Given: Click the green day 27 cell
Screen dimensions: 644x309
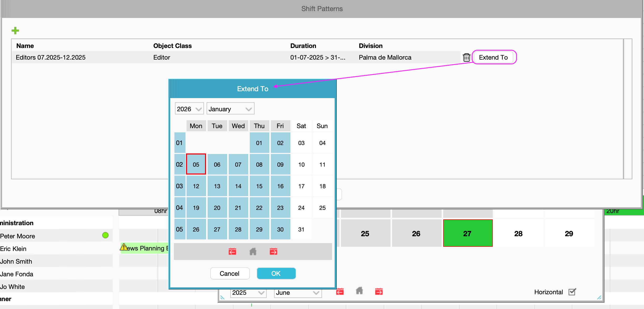Looking at the screenshot, I should (x=467, y=233).
